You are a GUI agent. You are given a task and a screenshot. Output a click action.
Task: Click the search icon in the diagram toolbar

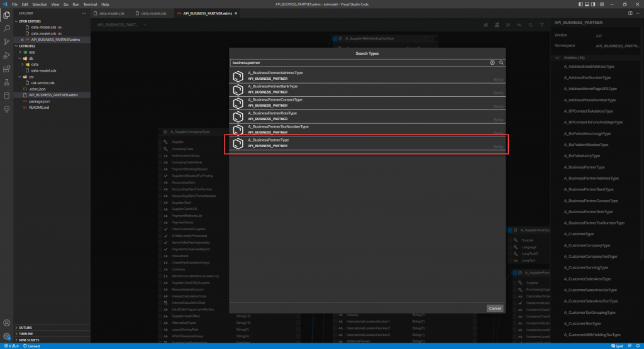click(x=531, y=25)
